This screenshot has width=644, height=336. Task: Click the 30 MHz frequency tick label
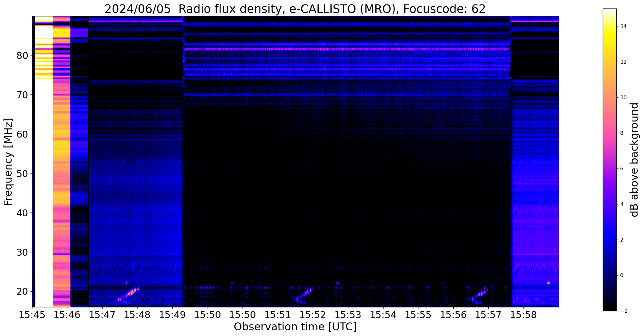pos(22,252)
